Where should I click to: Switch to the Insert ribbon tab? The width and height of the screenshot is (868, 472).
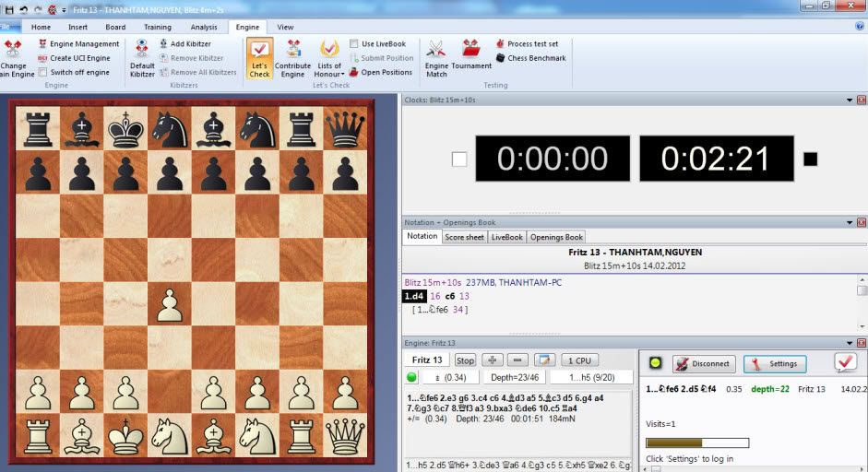coord(78,27)
